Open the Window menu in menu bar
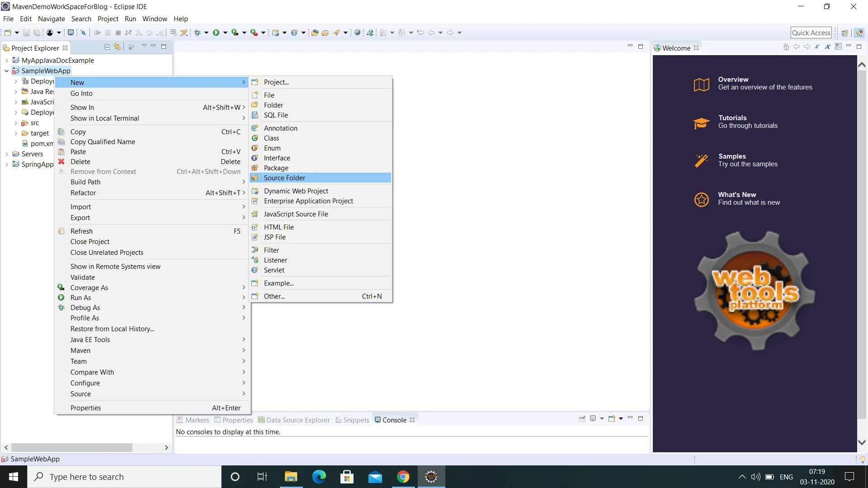The width and height of the screenshot is (868, 488). pos(155,19)
